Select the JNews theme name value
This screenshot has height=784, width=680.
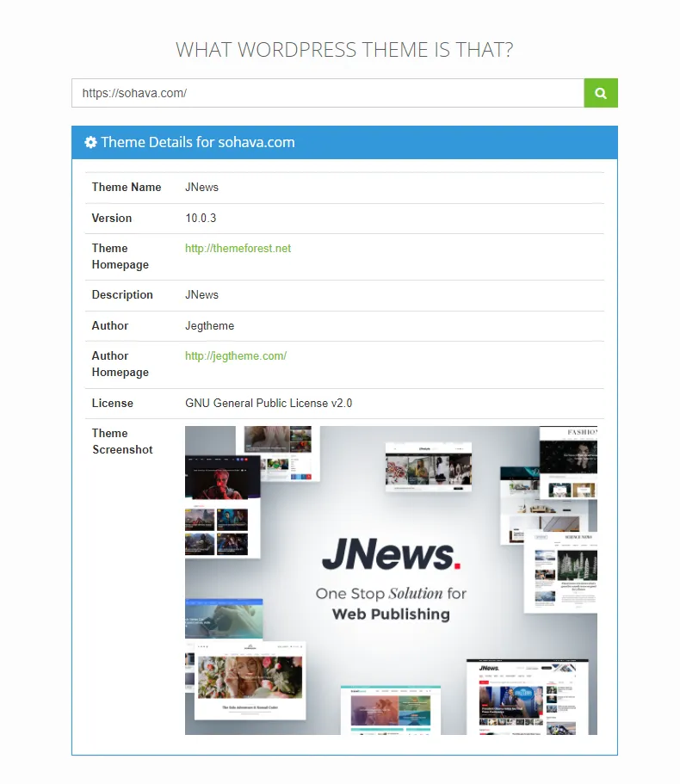[x=201, y=187]
